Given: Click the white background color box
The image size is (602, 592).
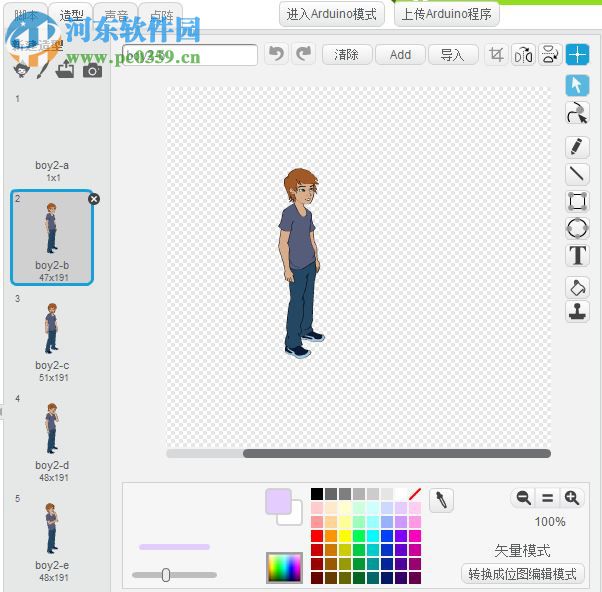Looking at the screenshot, I should [x=295, y=518].
